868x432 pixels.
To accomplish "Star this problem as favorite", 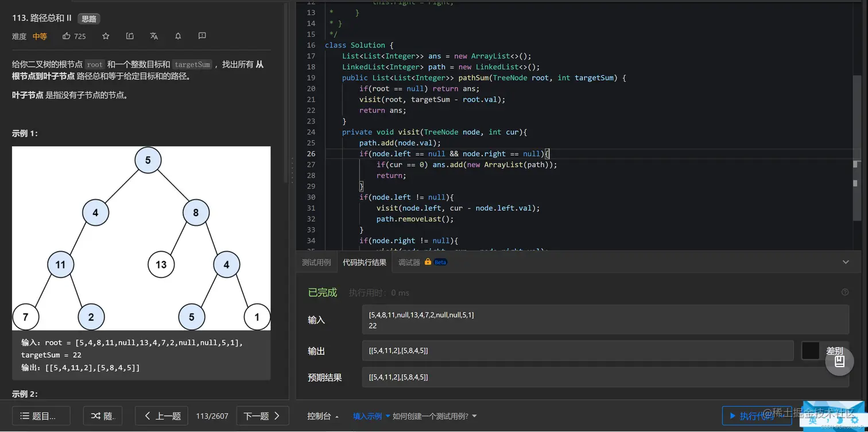I will click(x=106, y=36).
